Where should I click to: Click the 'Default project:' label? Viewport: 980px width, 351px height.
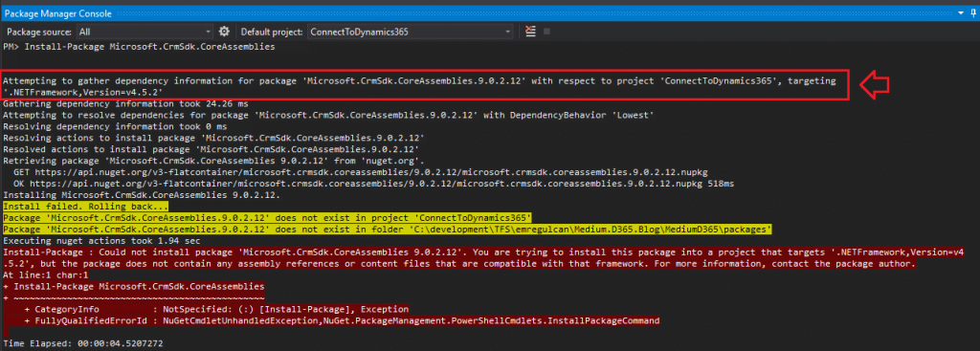(273, 32)
